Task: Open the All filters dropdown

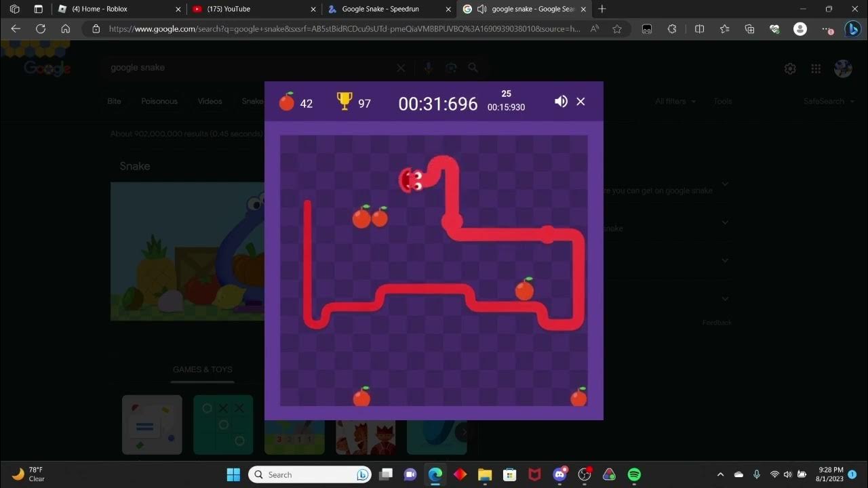Action: click(675, 101)
